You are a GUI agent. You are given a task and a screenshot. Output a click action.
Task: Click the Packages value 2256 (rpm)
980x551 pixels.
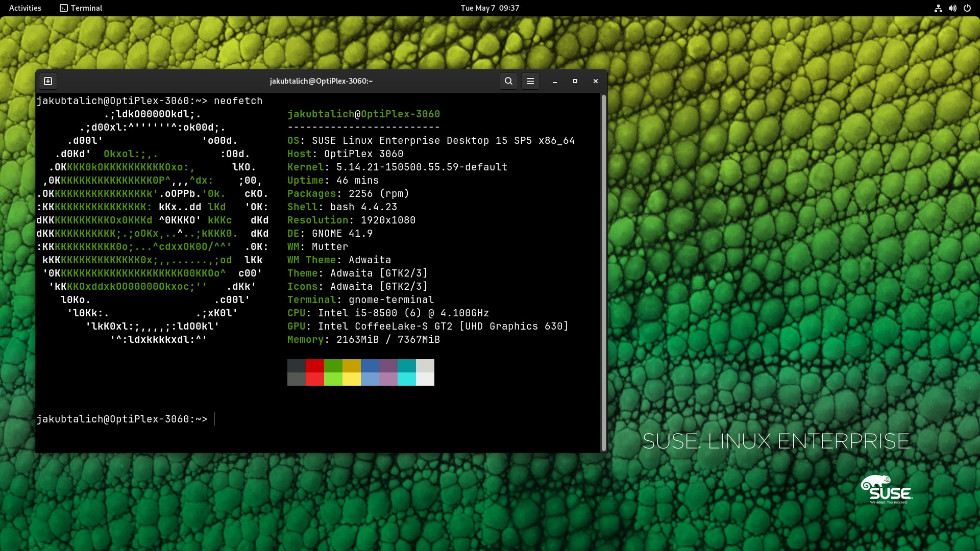[379, 194]
